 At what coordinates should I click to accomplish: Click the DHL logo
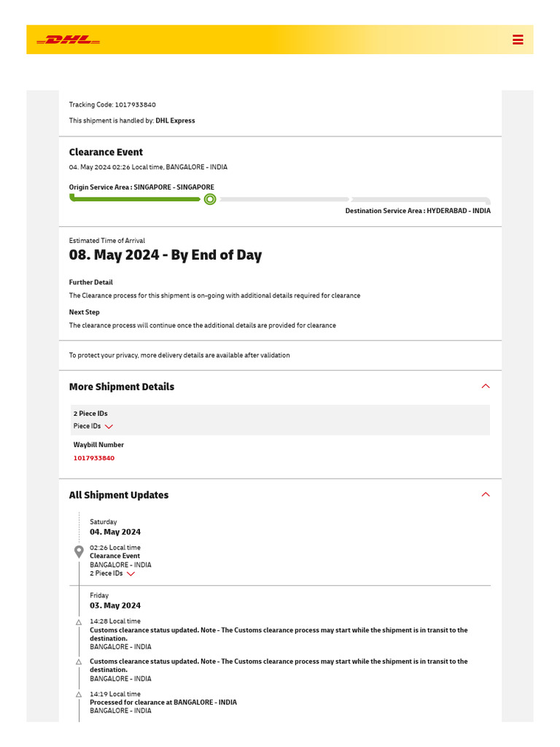pos(68,40)
